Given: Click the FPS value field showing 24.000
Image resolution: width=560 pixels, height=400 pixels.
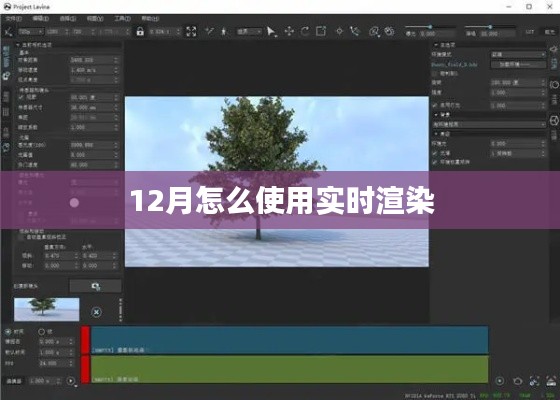Looking at the screenshot, I should 56,363.
